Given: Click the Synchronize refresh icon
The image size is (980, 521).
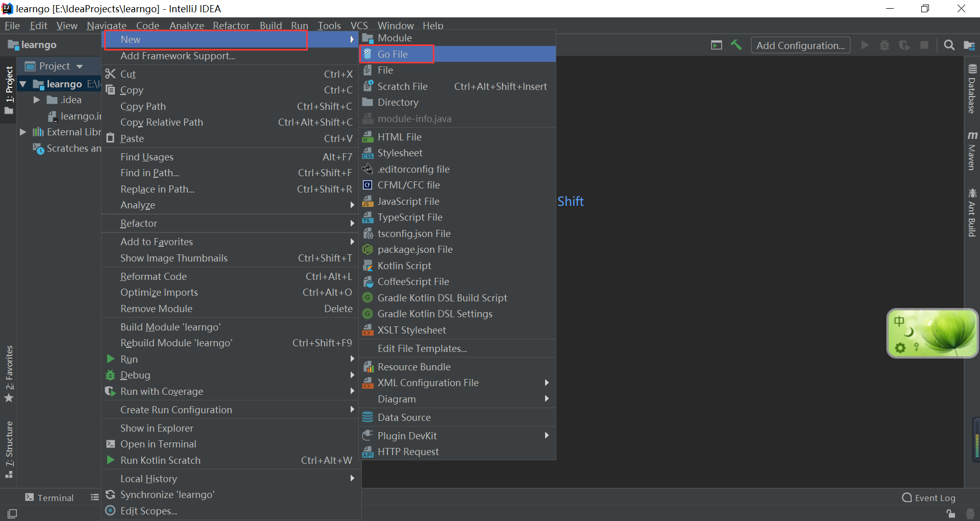Looking at the screenshot, I should pos(110,494).
